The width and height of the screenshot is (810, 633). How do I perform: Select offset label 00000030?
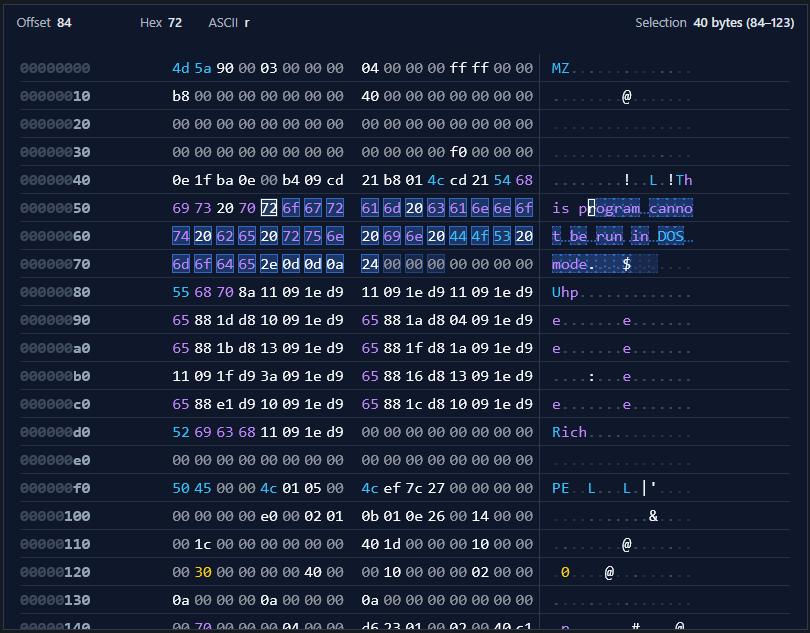[55, 152]
